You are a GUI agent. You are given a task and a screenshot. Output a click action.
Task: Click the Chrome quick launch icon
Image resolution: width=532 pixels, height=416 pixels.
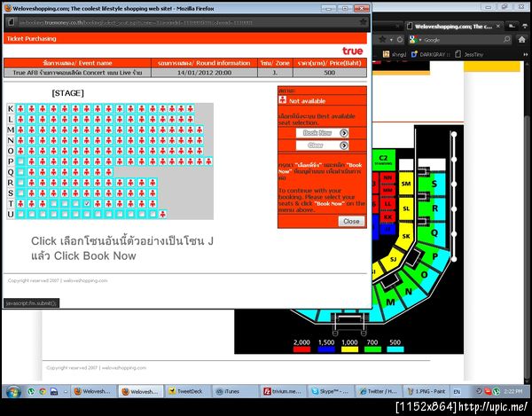point(43,391)
